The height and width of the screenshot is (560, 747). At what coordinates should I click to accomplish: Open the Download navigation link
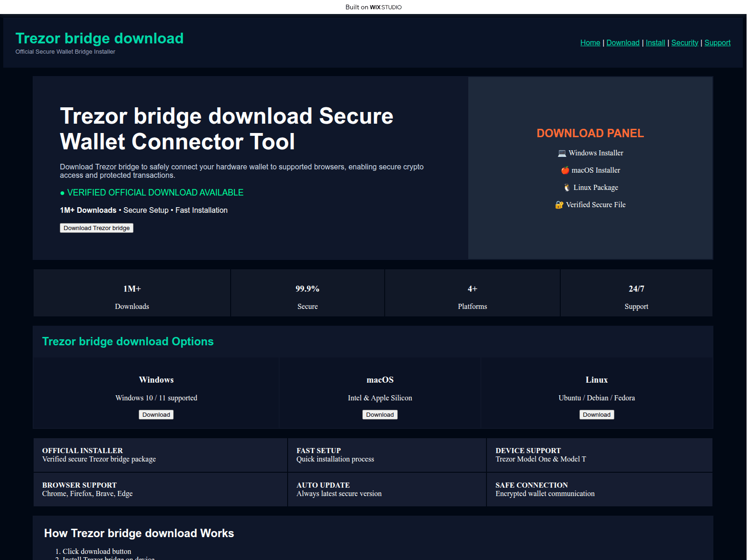pos(623,42)
